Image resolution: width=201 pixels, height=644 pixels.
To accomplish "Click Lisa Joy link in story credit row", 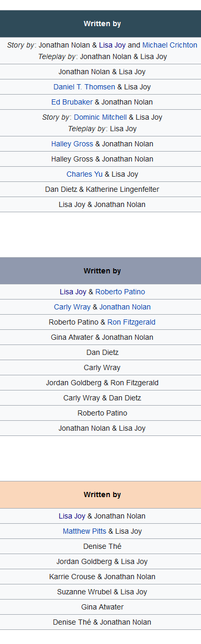I will (112, 45).
